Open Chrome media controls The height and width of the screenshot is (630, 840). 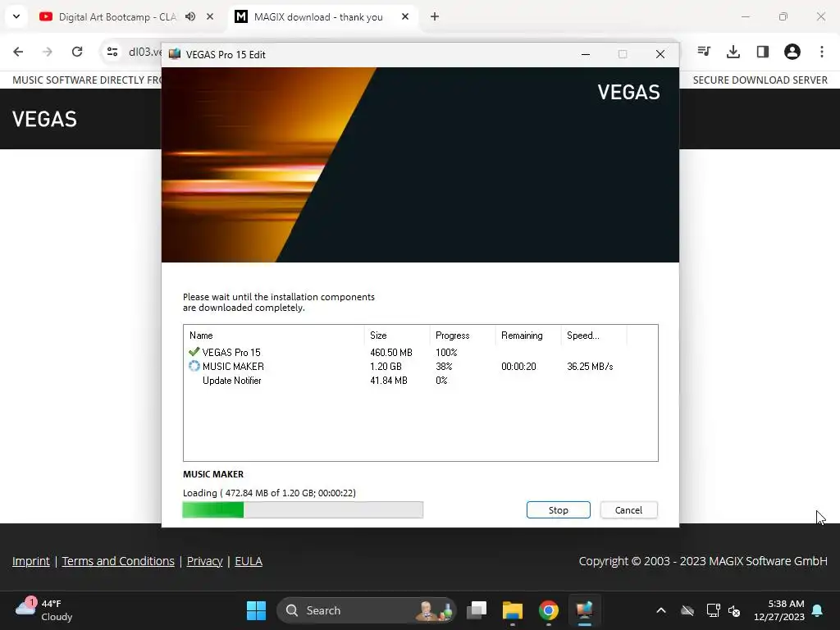click(x=704, y=52)
